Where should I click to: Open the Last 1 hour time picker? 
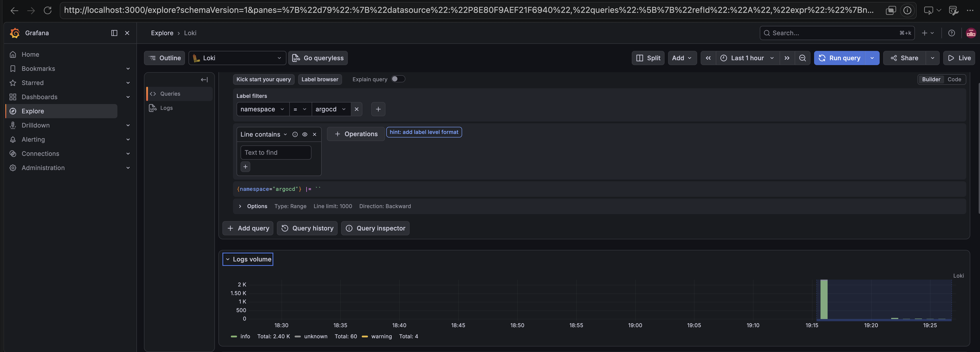click(x=747, y=58)
